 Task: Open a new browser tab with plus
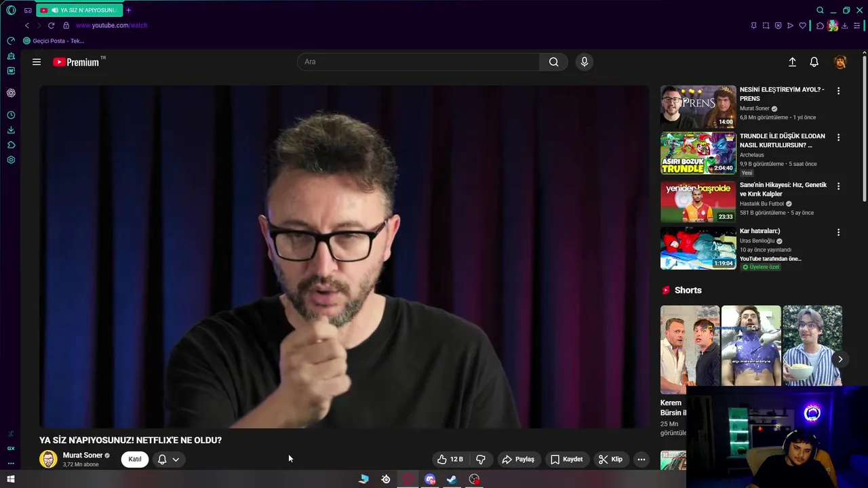128,10
